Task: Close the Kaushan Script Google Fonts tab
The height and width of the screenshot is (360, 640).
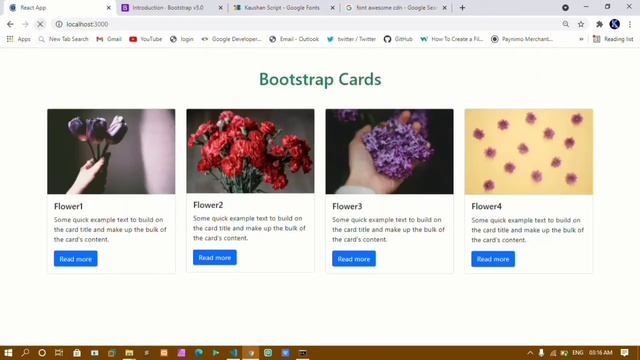Action: [x=333, y=8]
